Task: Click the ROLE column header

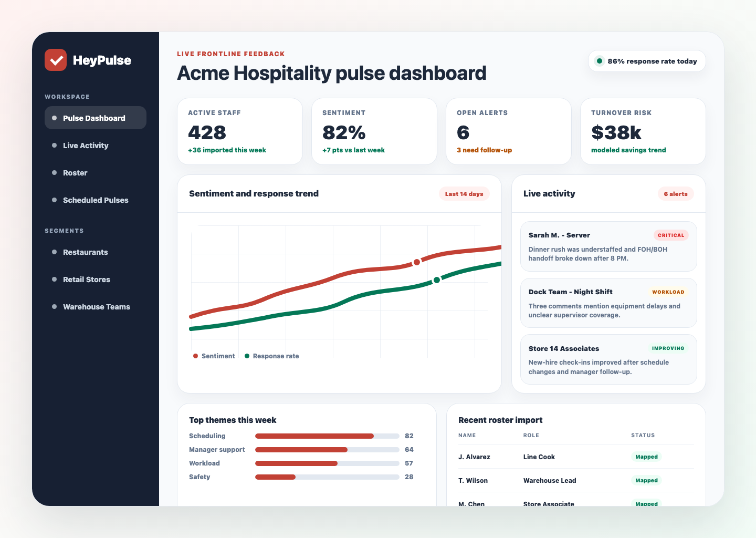Action: pos(531,436)
